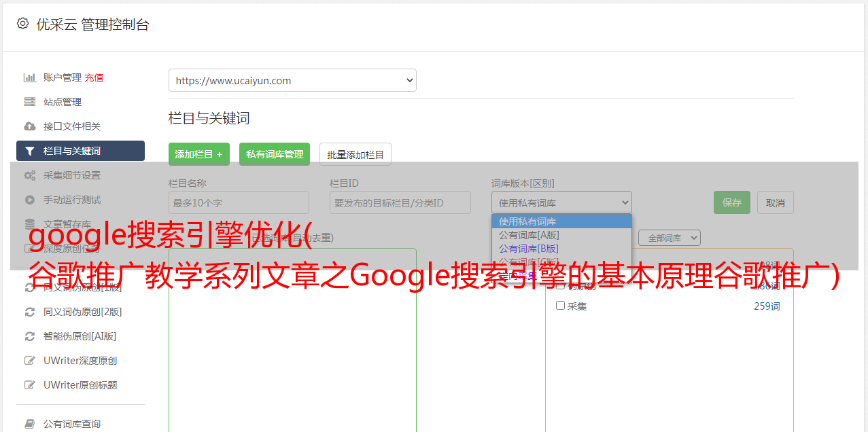Click the filter icon for 栏目与关键词
Viewport: 868px width, 432px height.
pyautogui.click(x=29, y=151)
